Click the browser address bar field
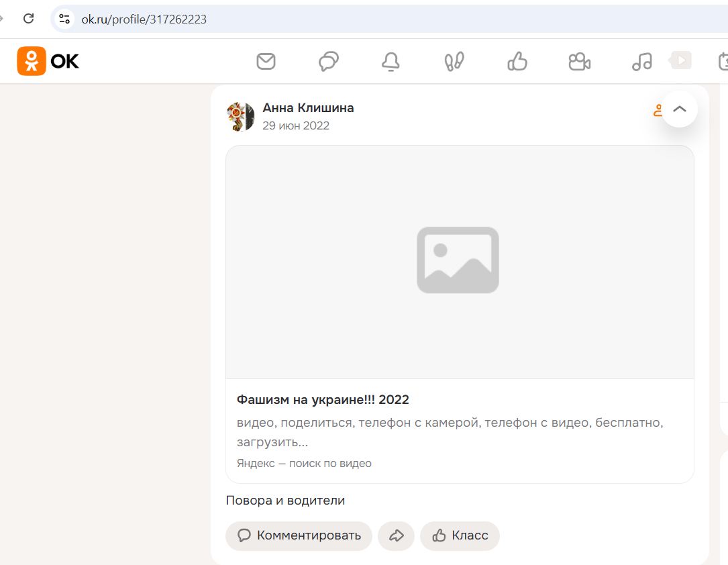 click(x=268, y=19)
